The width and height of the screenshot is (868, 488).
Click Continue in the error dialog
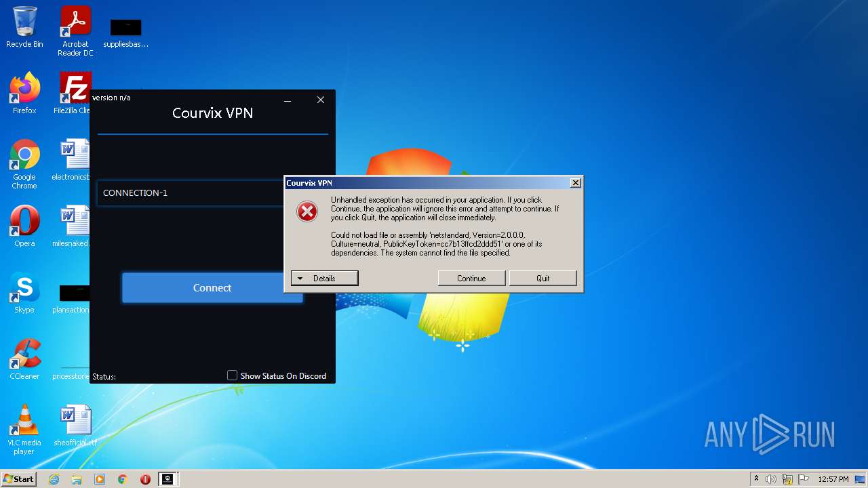(471, 279)
